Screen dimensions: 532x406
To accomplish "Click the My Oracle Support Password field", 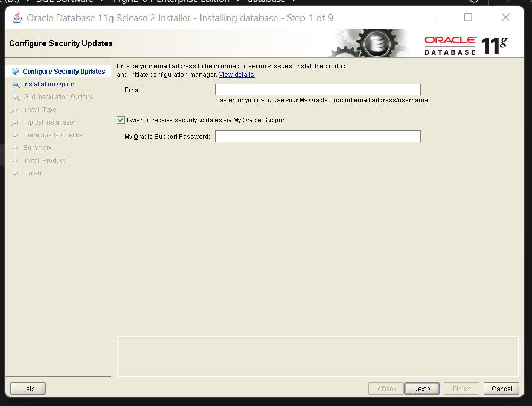I will click(x=318, y=136).
